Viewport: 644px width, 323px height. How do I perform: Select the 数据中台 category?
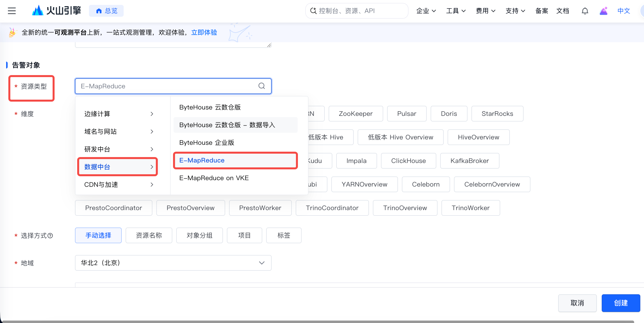click(117, 167)
